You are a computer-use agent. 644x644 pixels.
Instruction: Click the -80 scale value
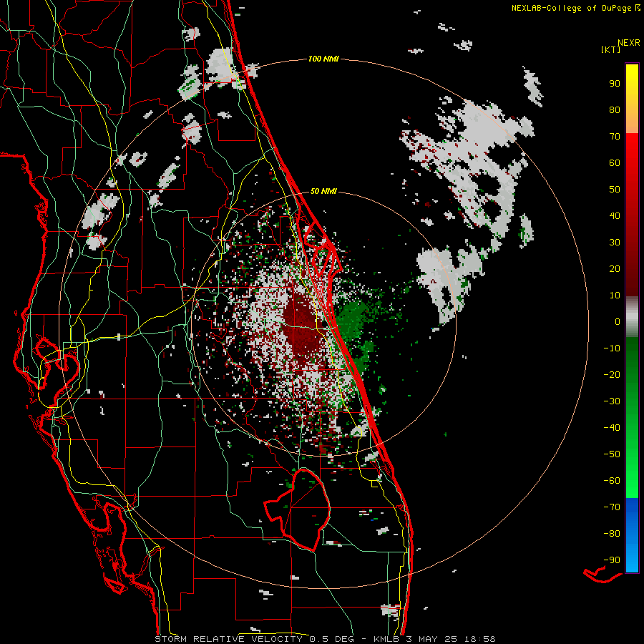coord(612,534)
